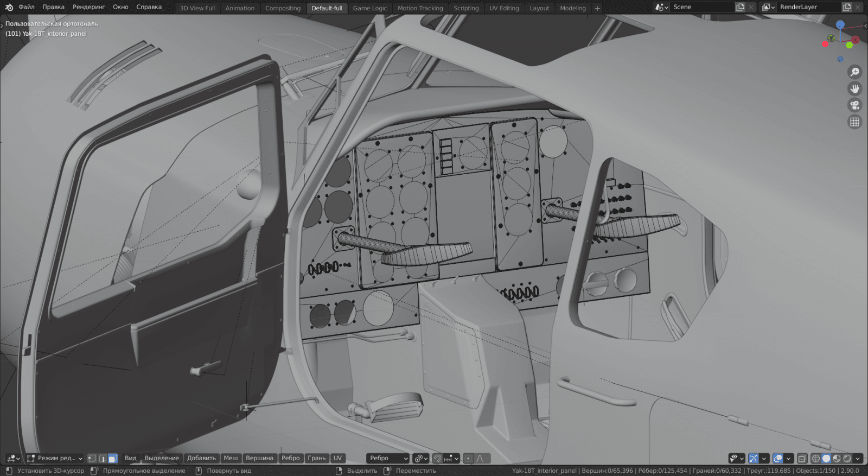Click the blue Z axis gizmo handle
This screenshot has width=868, height=476.
click(x=840, y=24)
